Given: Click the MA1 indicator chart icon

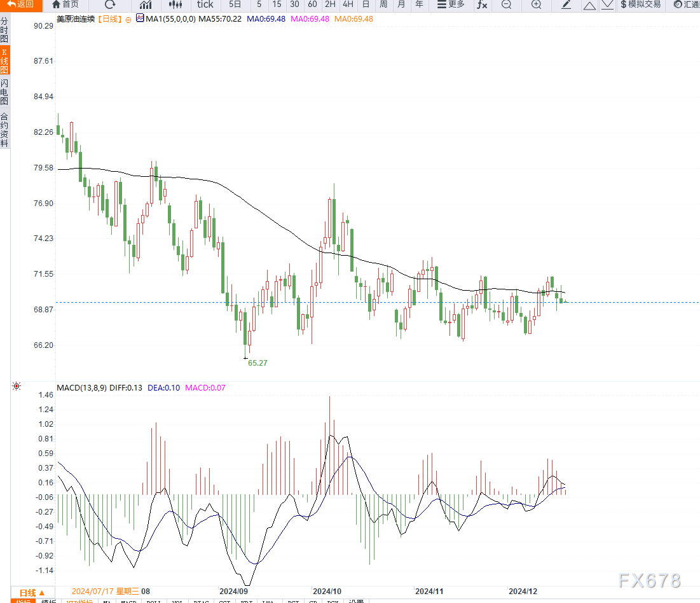Looking at the screenshot, I should (x=140, y=18).
